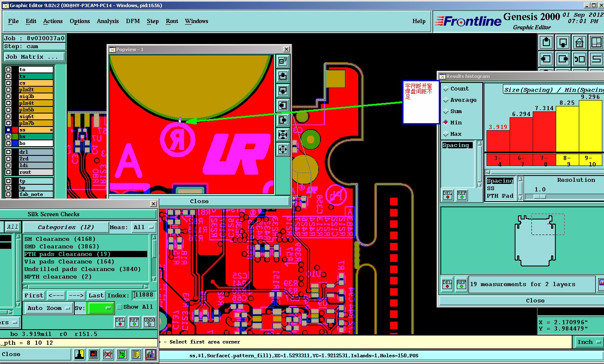Toggle checkbox for layer 'ss'
The height and width of the screenshot is (364, 604).
tap(8, 130)
